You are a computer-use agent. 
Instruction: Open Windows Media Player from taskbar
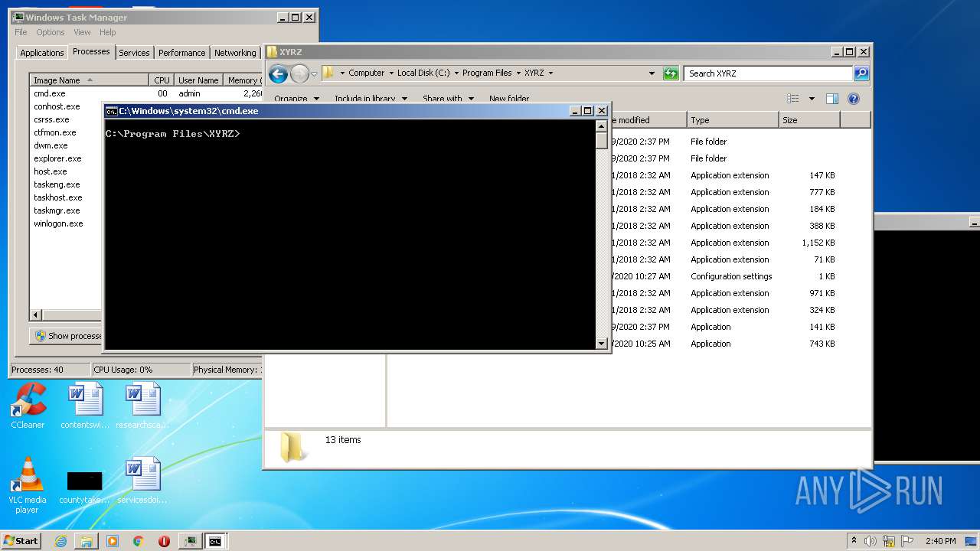[x=113, y=541]
